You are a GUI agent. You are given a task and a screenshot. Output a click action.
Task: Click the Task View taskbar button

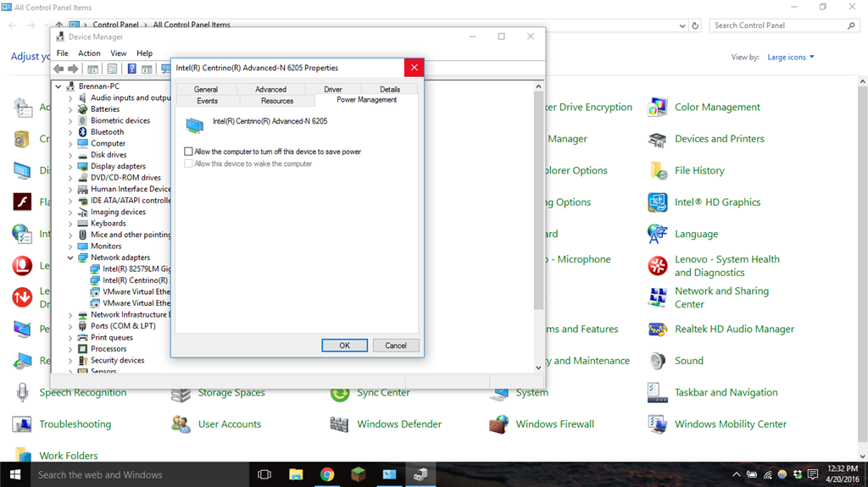(x=264, y=474)
